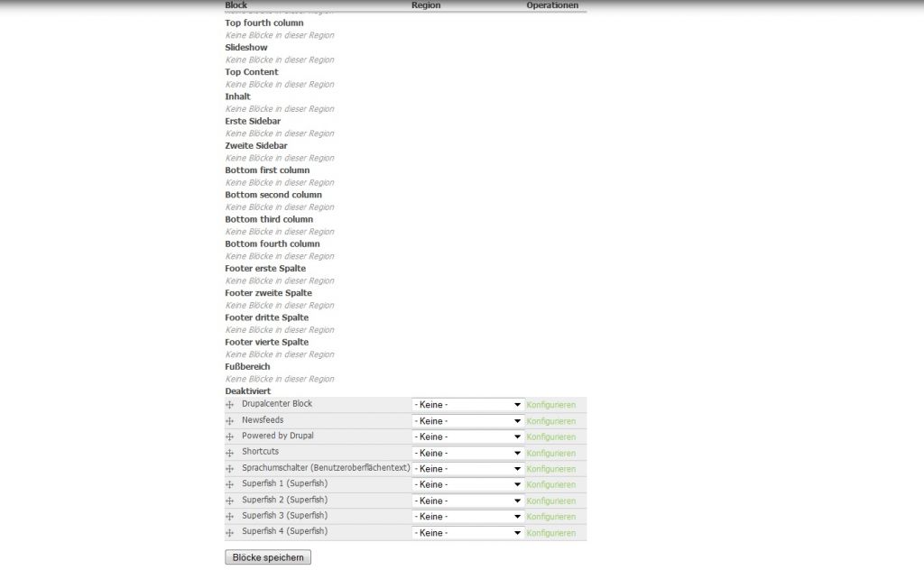This screenshot has width=924, height=579.
Task: Click Konfigurieren for Sprachumschalter block
Action: click(x=550, y=469)
